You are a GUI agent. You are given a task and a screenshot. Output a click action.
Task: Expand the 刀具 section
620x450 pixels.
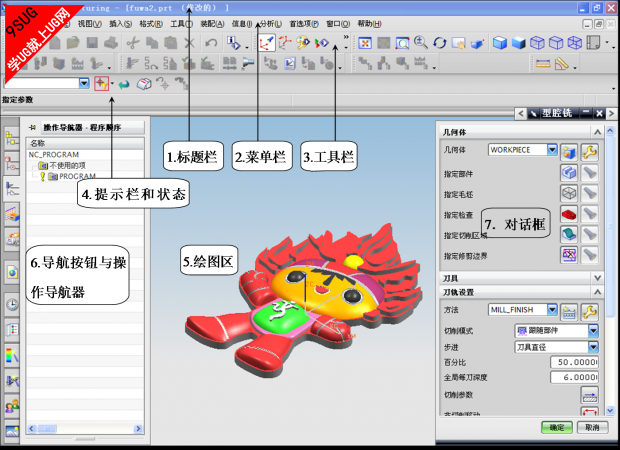point(597,278)
